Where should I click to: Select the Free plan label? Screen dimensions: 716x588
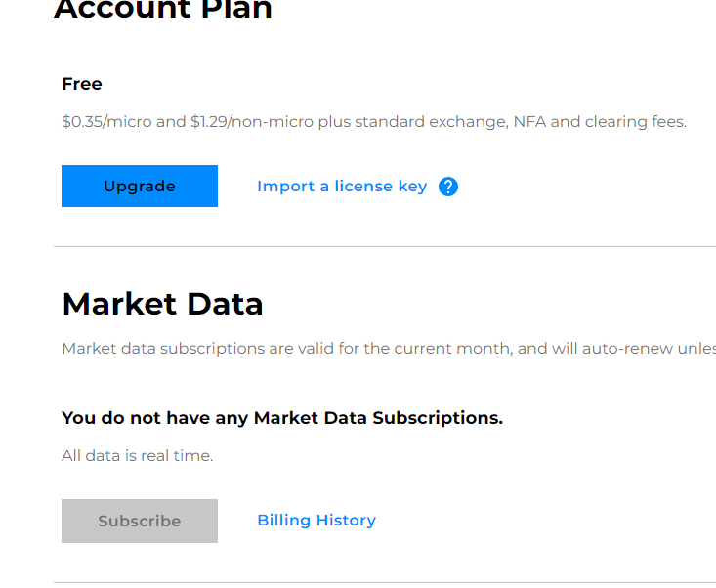point(82,84)
